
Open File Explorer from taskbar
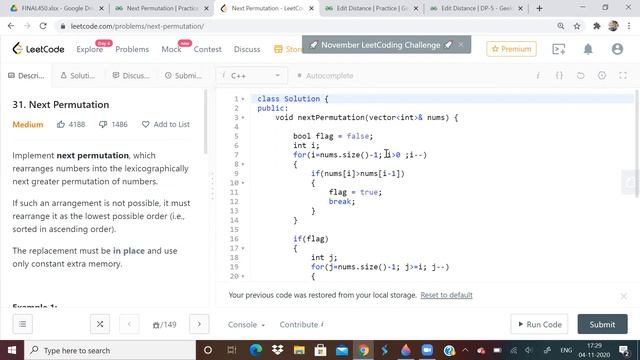pyautogui.click(x=299, y=350)
